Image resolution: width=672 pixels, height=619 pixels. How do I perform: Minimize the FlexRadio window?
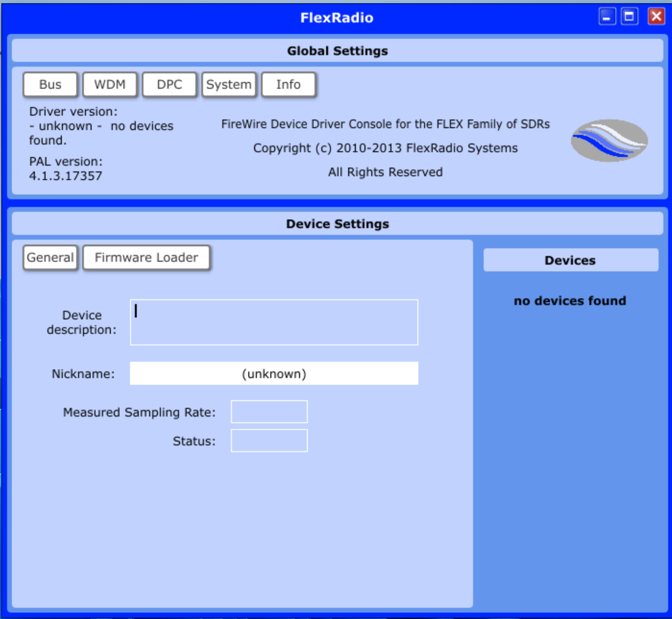(x=607, y=17)
